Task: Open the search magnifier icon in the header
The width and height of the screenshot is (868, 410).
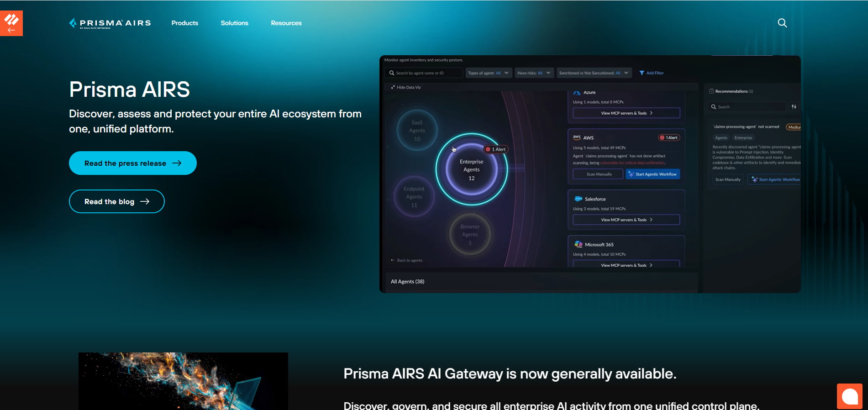Action: click(782, 23)
